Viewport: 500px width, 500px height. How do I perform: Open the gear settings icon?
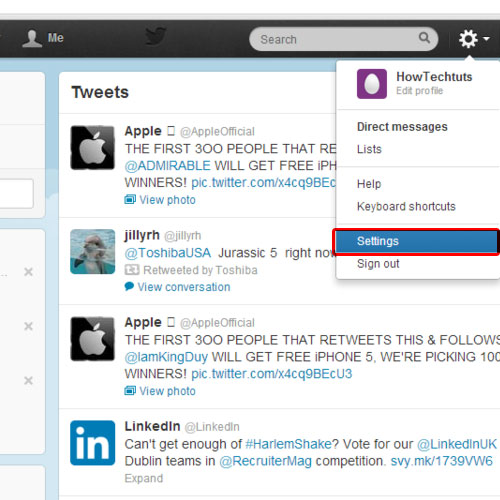(468, 39)
